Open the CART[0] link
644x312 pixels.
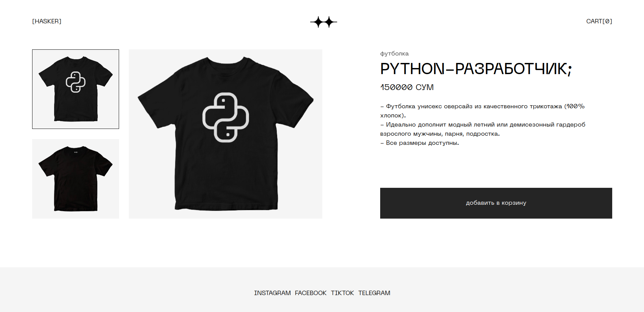click(x=599, y=21)
